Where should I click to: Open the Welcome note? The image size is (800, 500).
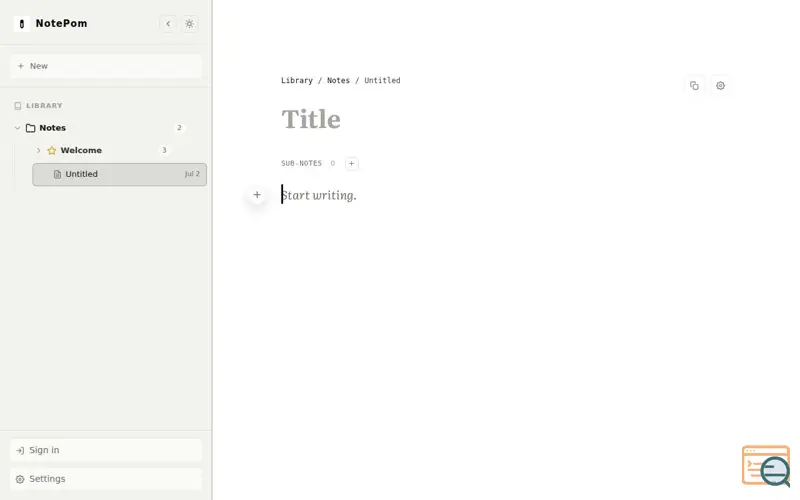(81, 151)
